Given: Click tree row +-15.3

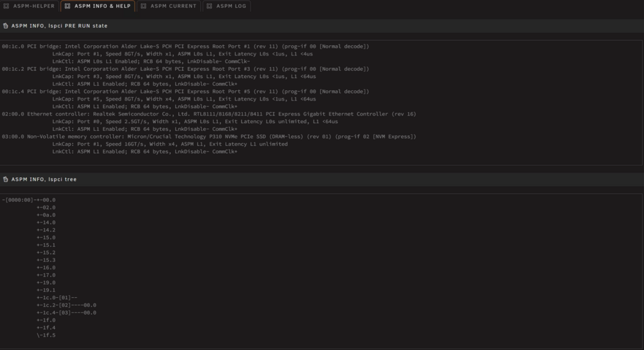Looking at the screenshot, I should (x=46, y=260).
